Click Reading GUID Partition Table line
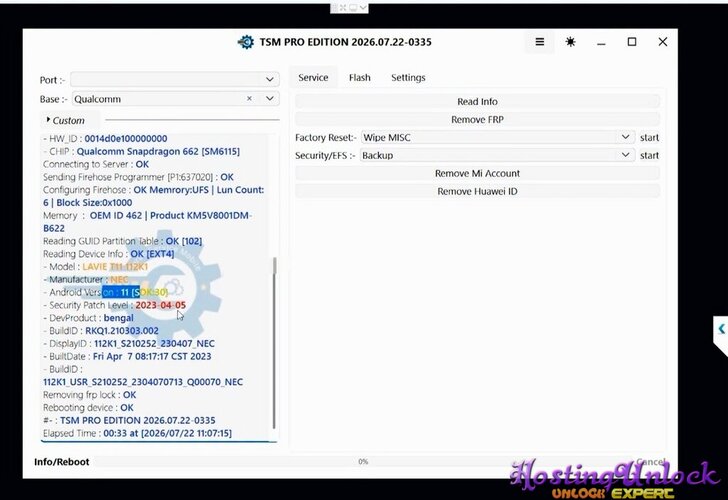This screenshot has height=500, width=728. [123, 241]
